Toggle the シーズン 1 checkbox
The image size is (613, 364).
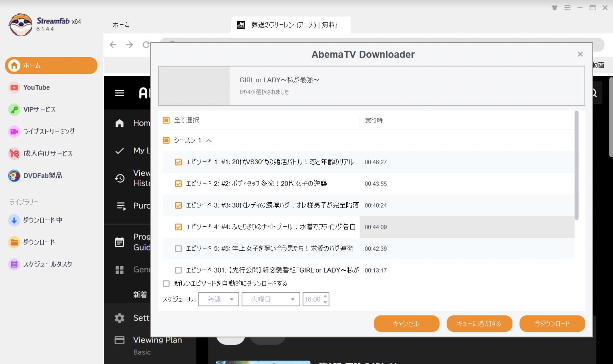[166, 141]
